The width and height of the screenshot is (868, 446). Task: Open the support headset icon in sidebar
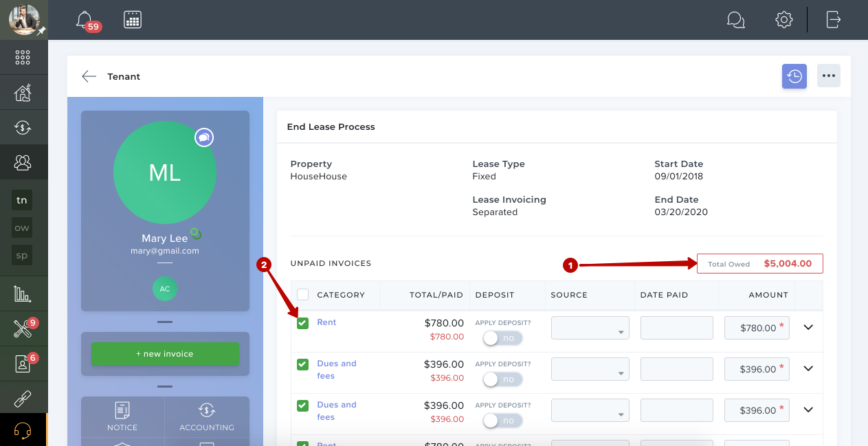point(23,430)
